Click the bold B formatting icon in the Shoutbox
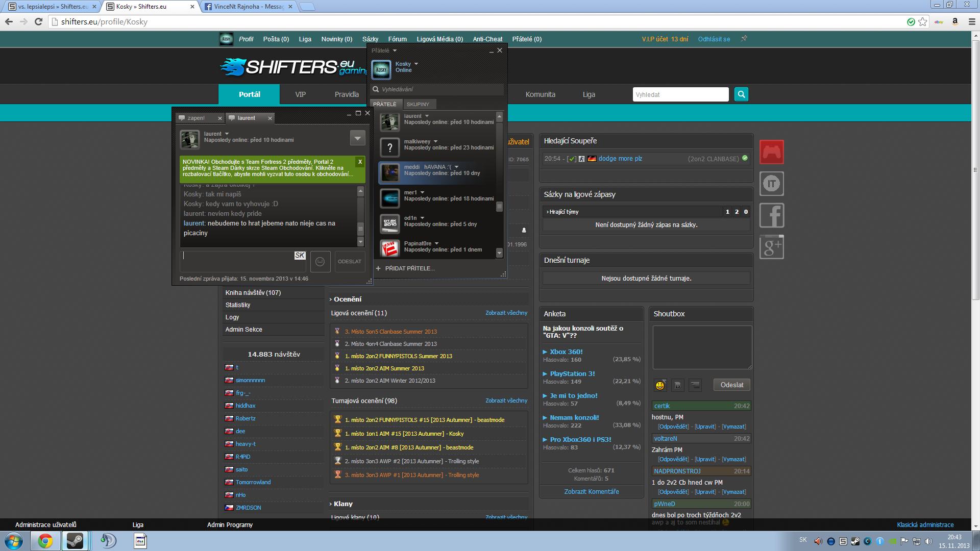Screen dimensions: 980x551 pyautogui.click(x=677, y=385)
